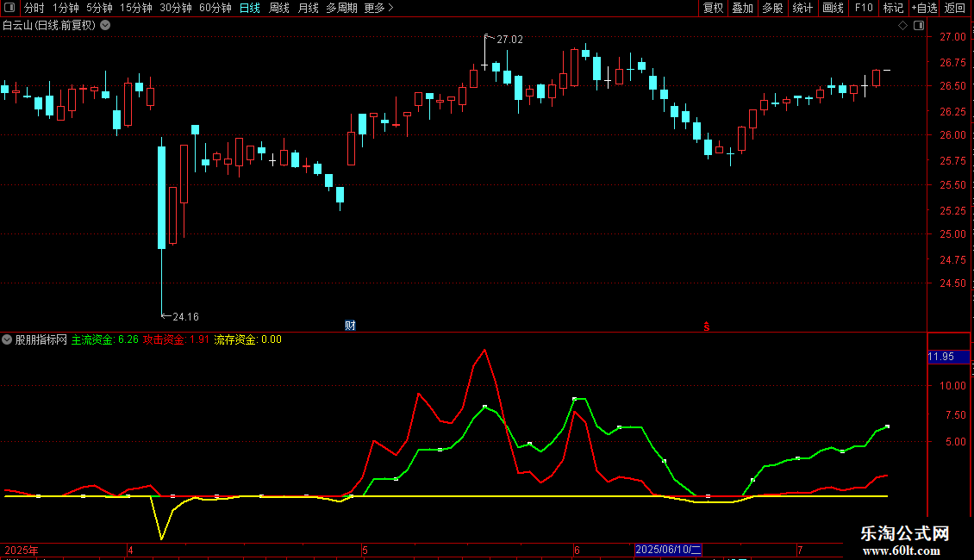This screenshot has height=560, width=974.
Task: Click the month 7 marker on date axis
Action: point(800,550)
